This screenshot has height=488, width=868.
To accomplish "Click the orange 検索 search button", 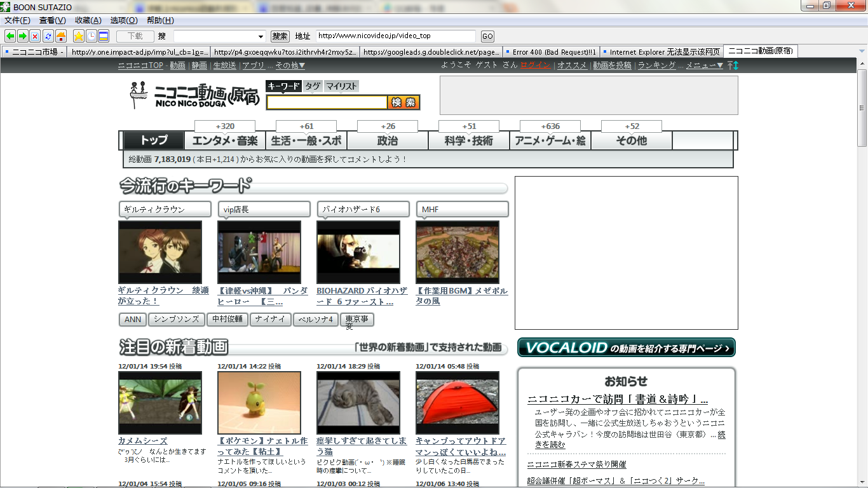I will tap(403, 102).
